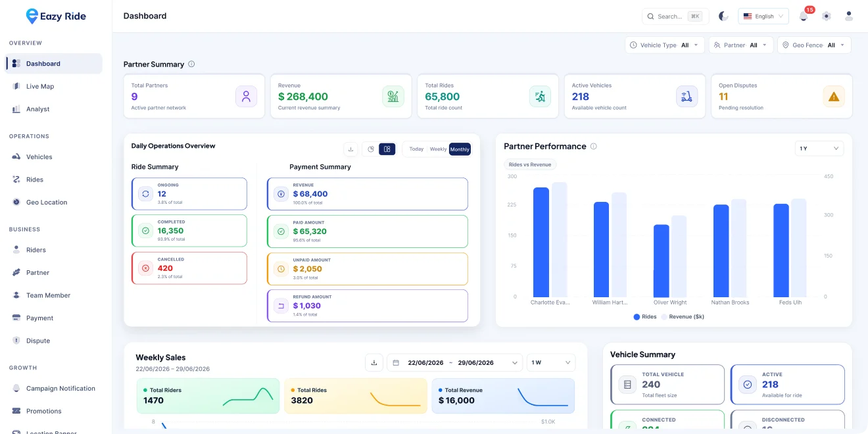Click the Team Member sidebar icon
This screenshot has width=868, height=434.
click(16, 295)
